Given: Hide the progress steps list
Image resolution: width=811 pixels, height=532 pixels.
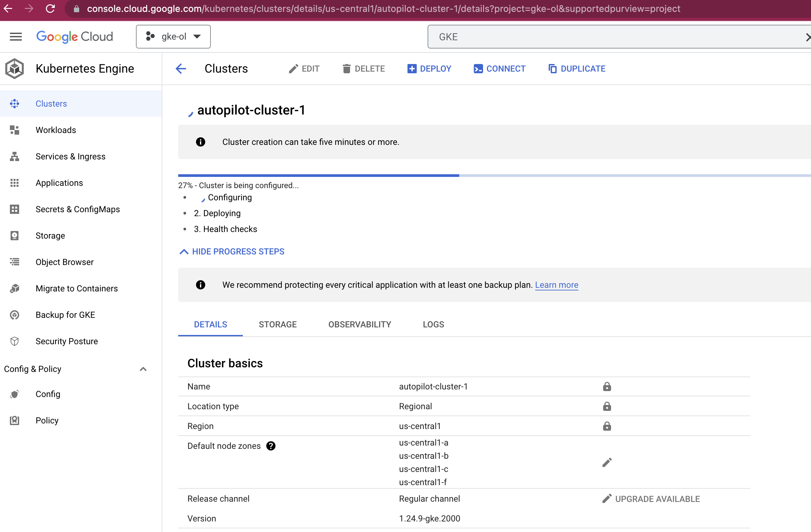Looking at the screenshot, I should pos(231,251).
